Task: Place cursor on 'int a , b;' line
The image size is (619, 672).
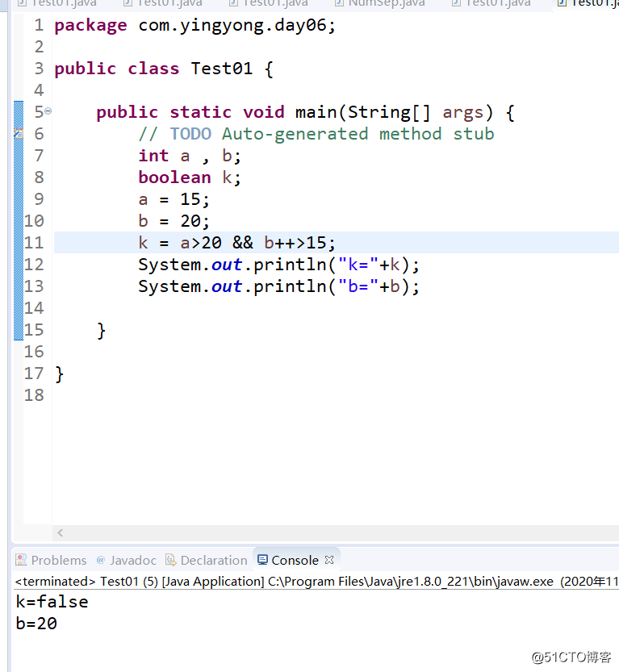Action: click(x=190, y=156)
